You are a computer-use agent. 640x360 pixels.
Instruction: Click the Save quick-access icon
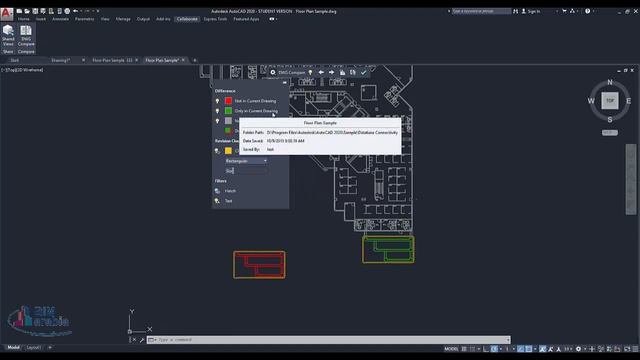point(35,11)
